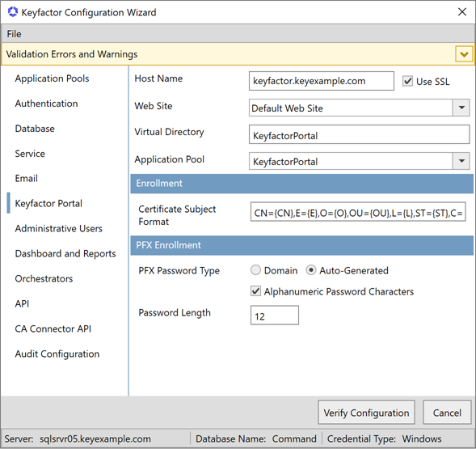The height and width of the screenshot is (449, 476).
Task: Open the File menu
Action: tap(15, 34)
